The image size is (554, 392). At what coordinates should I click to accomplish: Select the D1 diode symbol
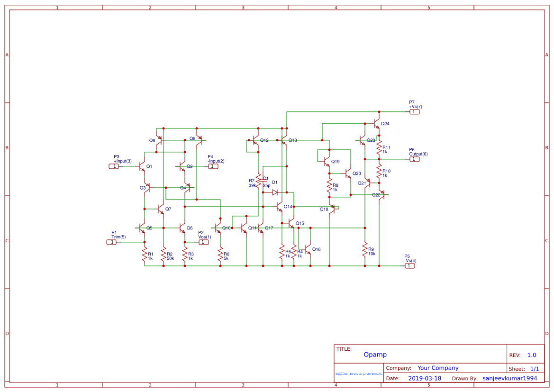pyautogui.click(x=275, y=192)
